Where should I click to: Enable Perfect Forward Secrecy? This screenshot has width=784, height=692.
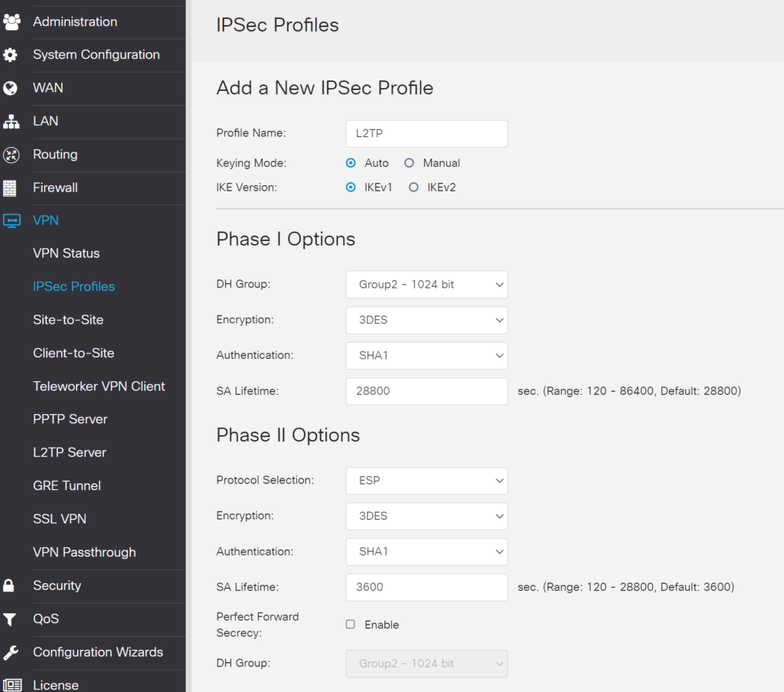coord(350,624)
